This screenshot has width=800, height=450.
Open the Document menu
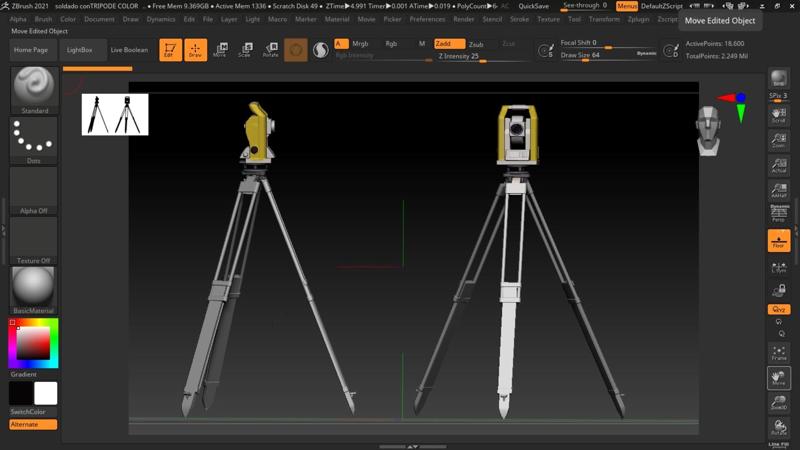click(x=99, y=19)
